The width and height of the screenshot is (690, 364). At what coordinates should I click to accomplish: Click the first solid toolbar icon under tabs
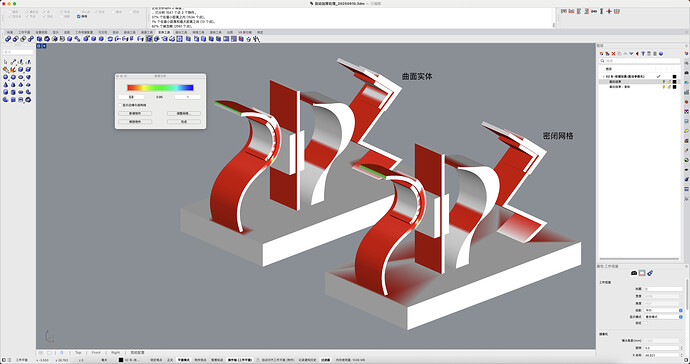7,39
